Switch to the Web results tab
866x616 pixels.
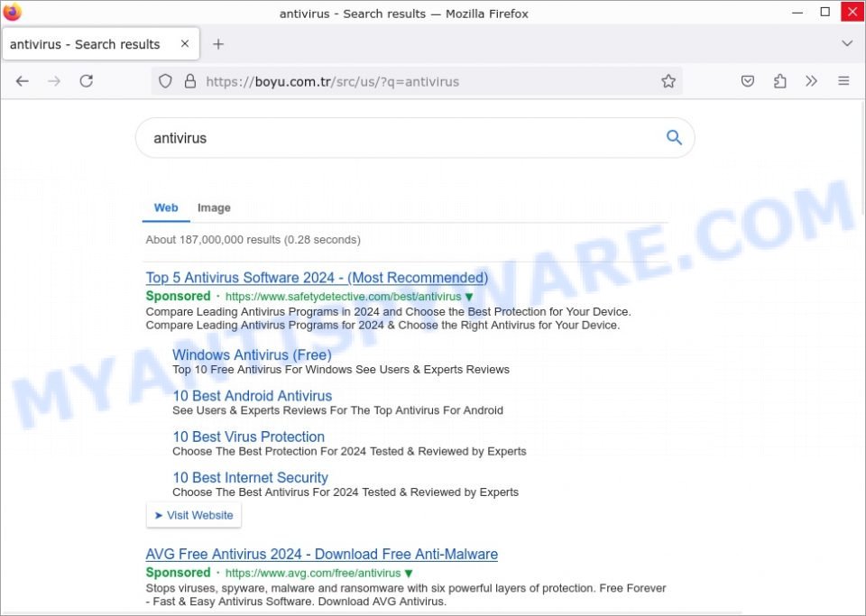point(166,208)
